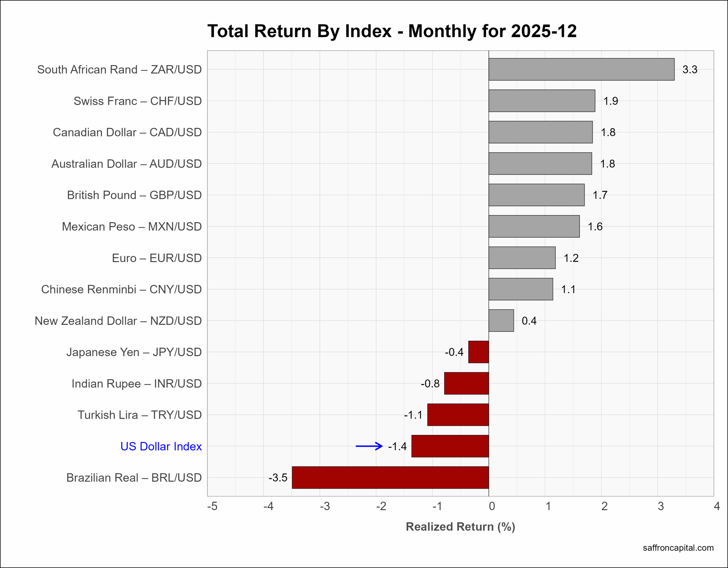Screen dimensions: 728x568
Task: Click the saffroncapital.com credit text
Action: (678, 548)
